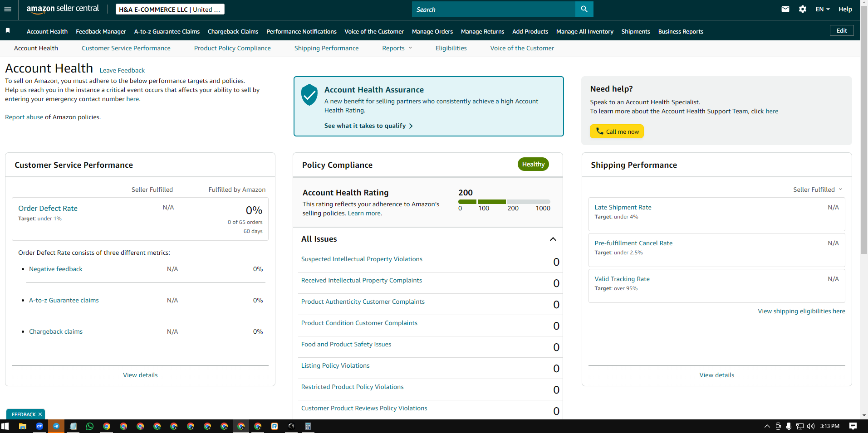This screenshot has height=433, width=868.
Task: Click View details under Customer Service Performance
Action: pyautogui.click(x=140, y=375)
